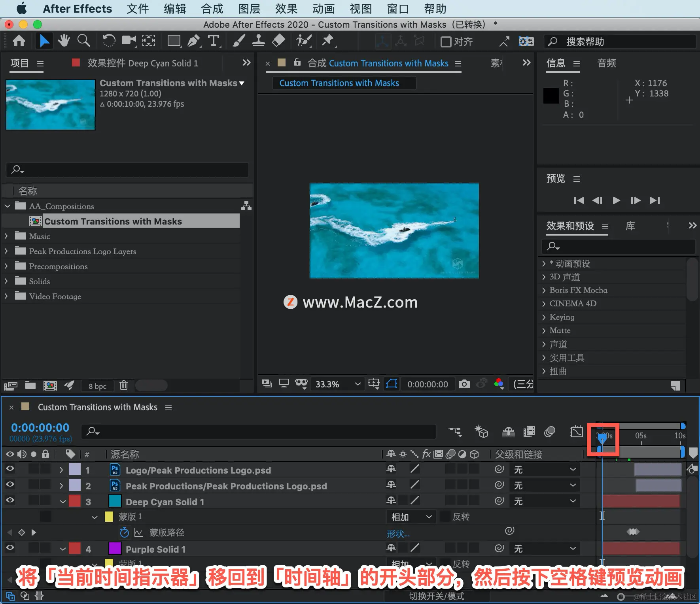
Task: Hide the Purple Solid 1 layer
Action: (10, 548)
